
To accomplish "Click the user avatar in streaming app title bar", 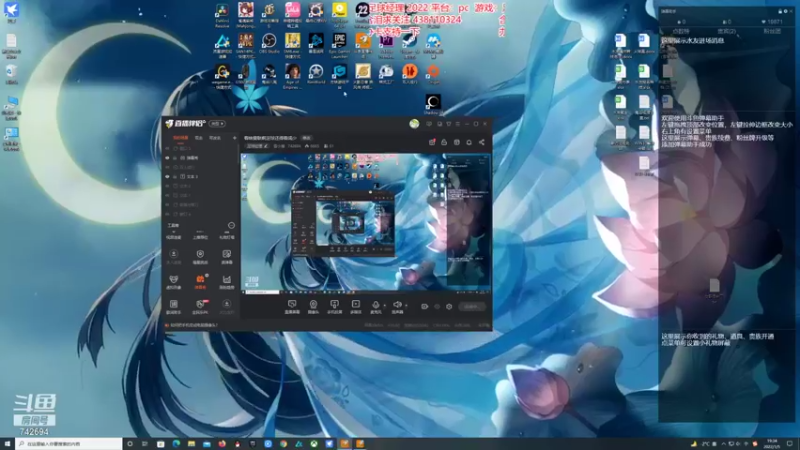I will tap(414, 123).
